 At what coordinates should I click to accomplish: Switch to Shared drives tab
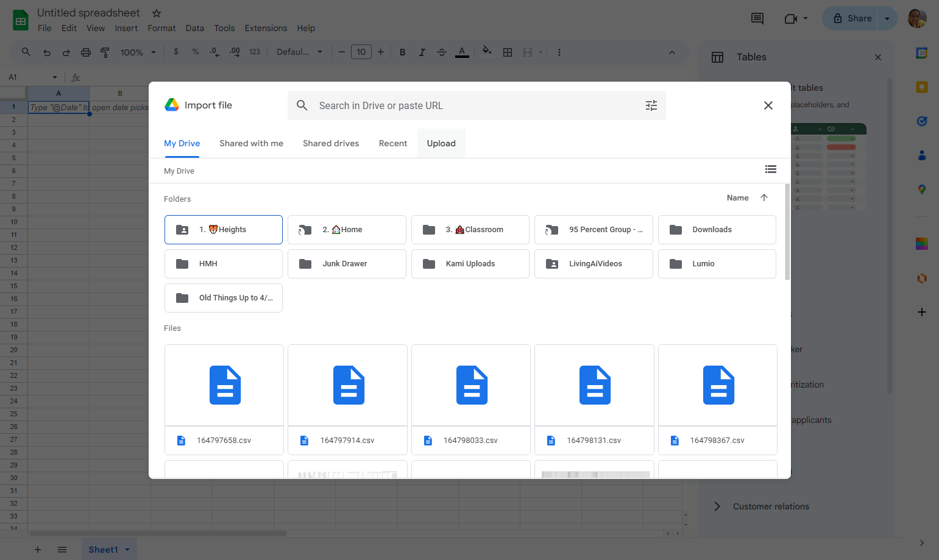coord(331,143)
